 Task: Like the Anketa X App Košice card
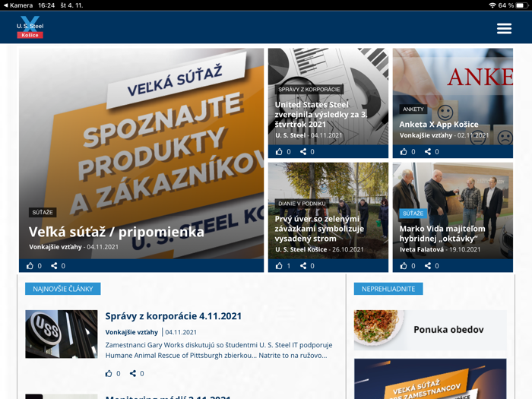click(x=404, y=152)
